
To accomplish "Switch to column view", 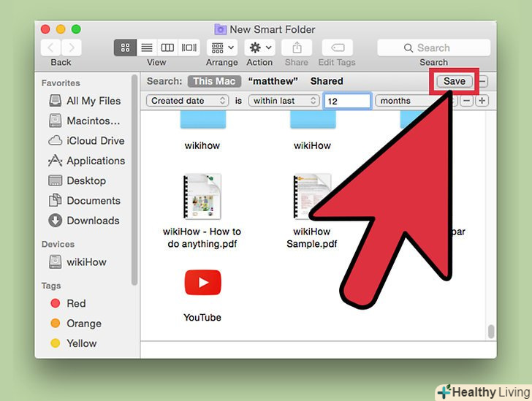I will pos(167,47).
